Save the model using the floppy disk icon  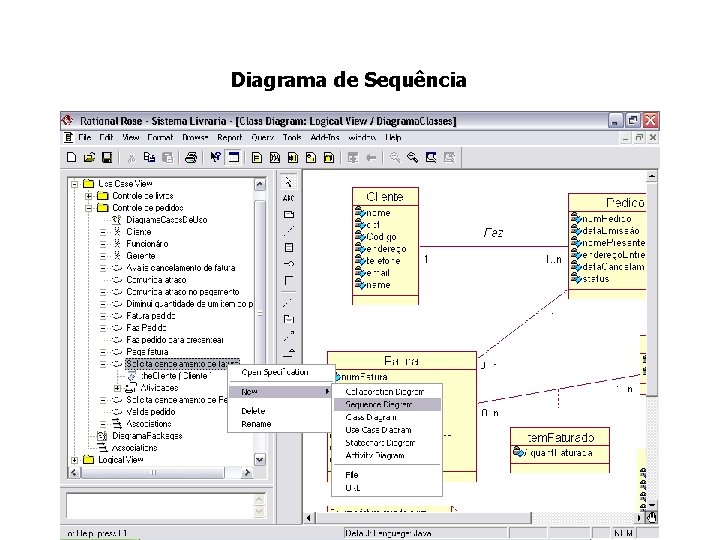tap(107, 158)
